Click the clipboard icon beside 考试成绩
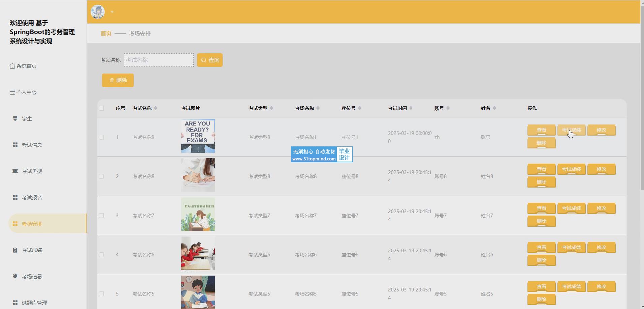Image resolution: width=644 pixels, height=309 pixels. click(x=15, y=250)
